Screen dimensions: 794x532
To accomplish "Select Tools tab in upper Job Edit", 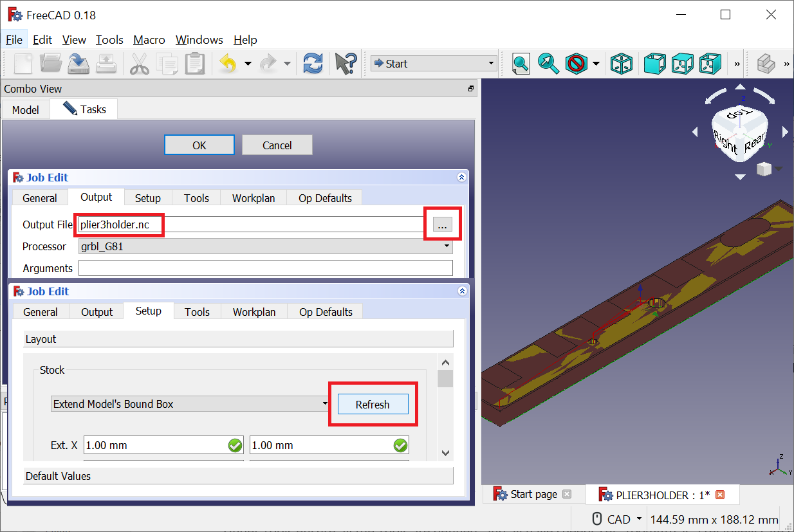I will pos(196,198).
